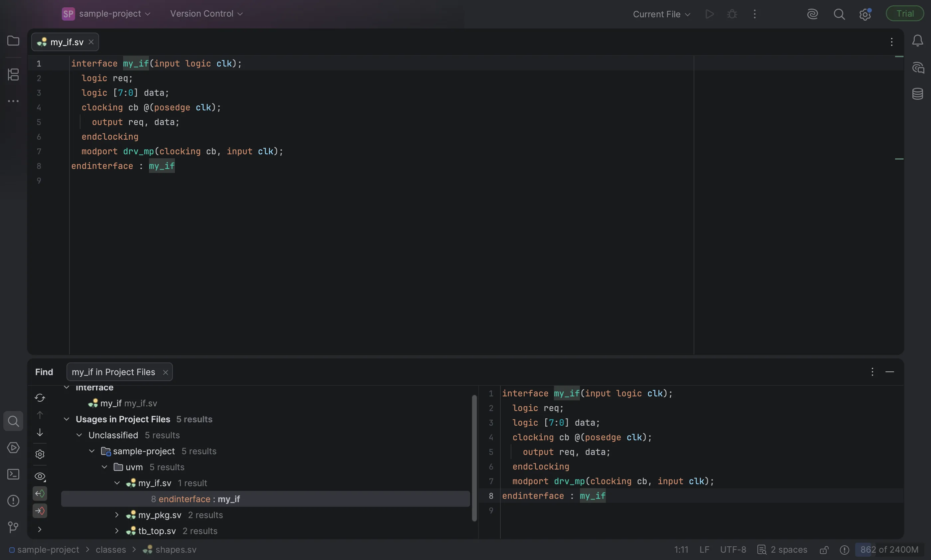931x560 pixels.
Task: Go to previous occurrence arrow
Action: [40, 415]
